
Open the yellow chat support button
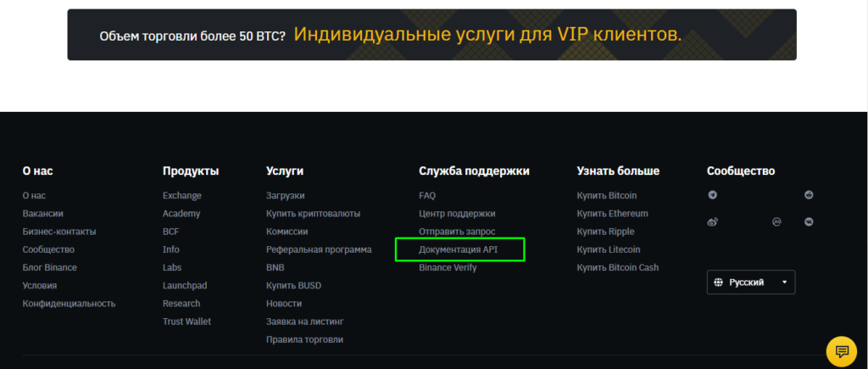[x=842, y=351]
